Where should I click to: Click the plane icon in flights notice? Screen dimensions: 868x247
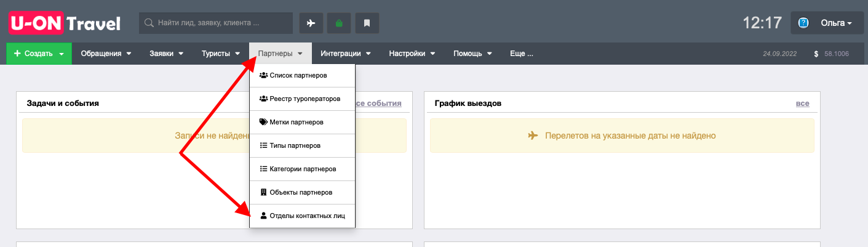pos(533,136)
